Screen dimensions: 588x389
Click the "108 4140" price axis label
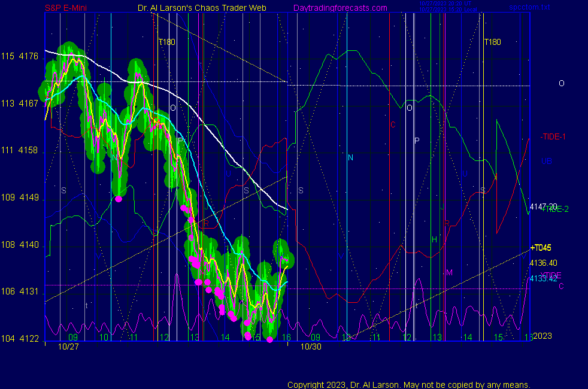click(x=20, y=245)
